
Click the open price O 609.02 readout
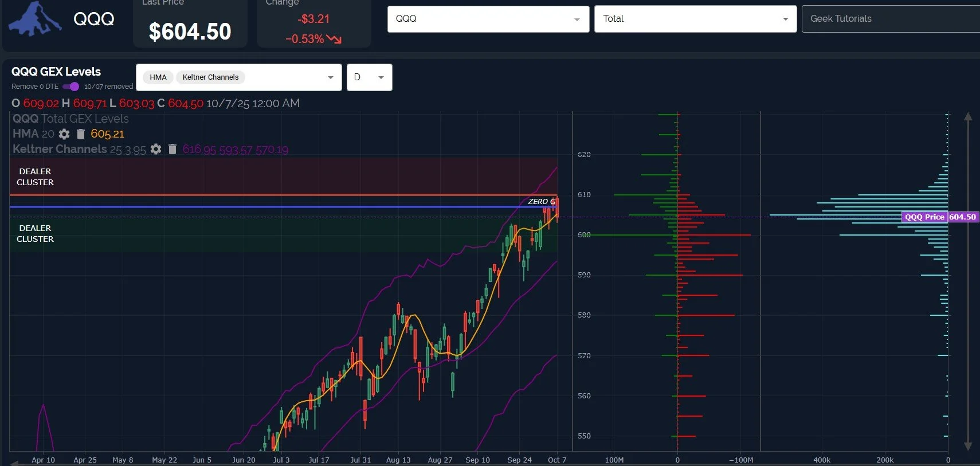pyautogui.click(x=35, y=103)
